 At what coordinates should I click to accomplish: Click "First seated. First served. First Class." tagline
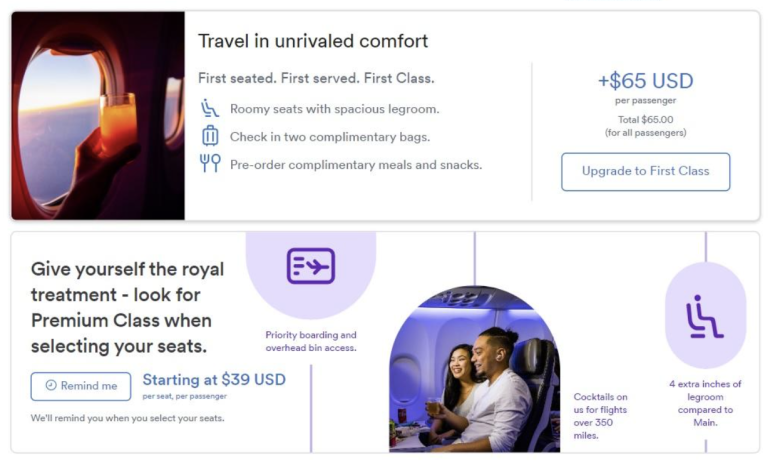[x=316, y=77]
